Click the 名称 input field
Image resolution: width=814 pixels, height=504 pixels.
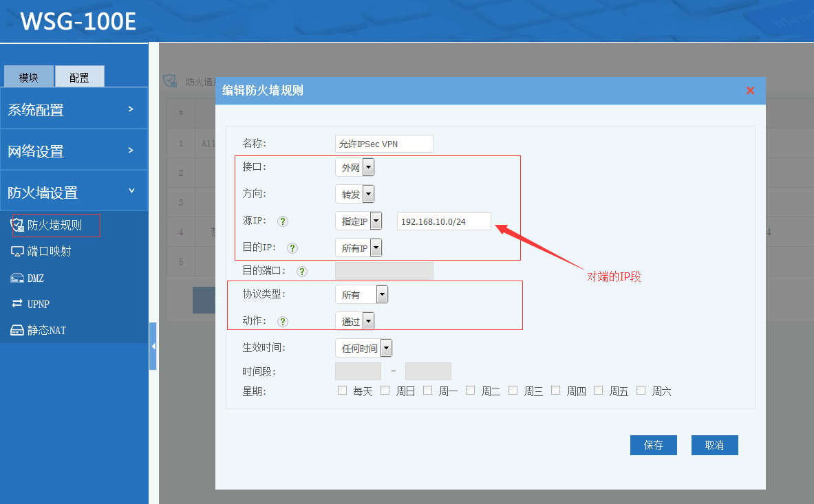click(384, 144)
